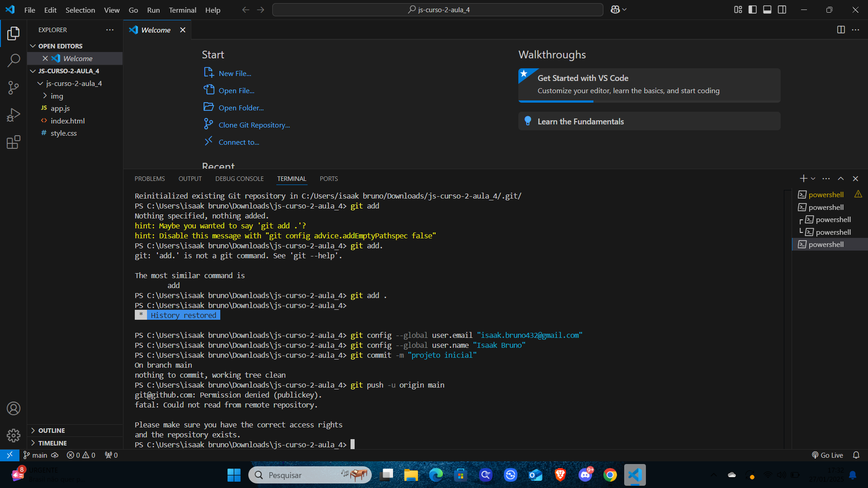
Task: Open the Accounts menu icon
Action: pyautogui.click(x=14, y=408)
